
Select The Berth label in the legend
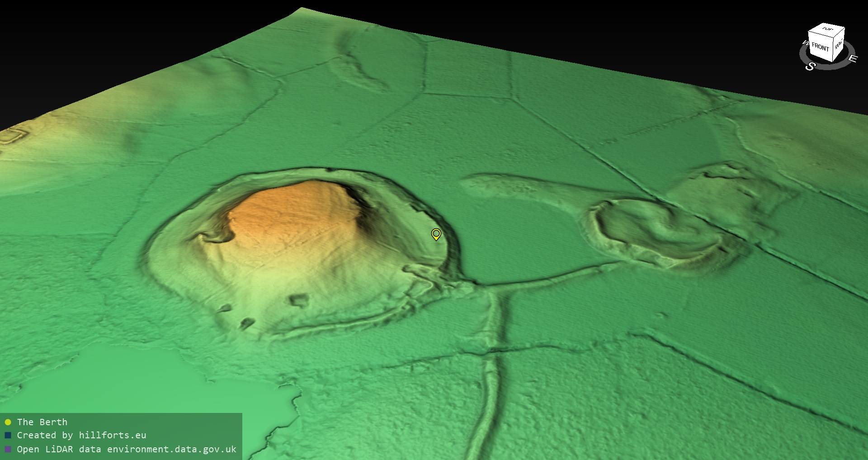[42, 422]
